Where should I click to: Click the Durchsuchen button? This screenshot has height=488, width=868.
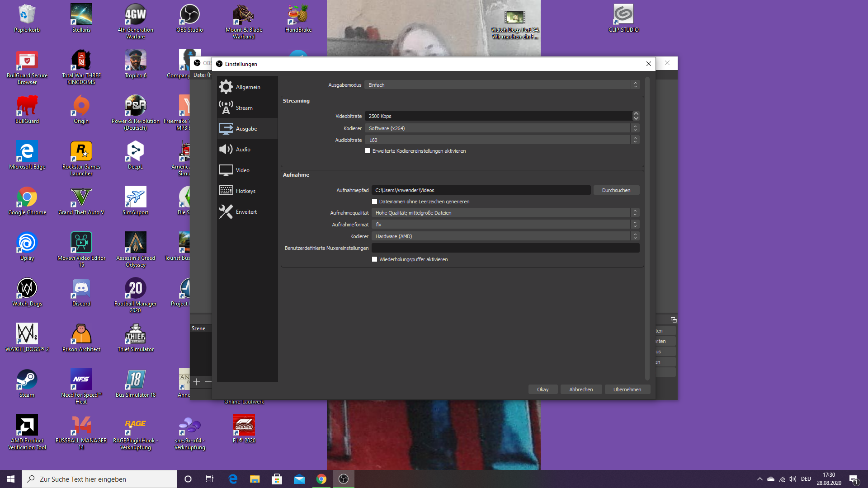616,190
